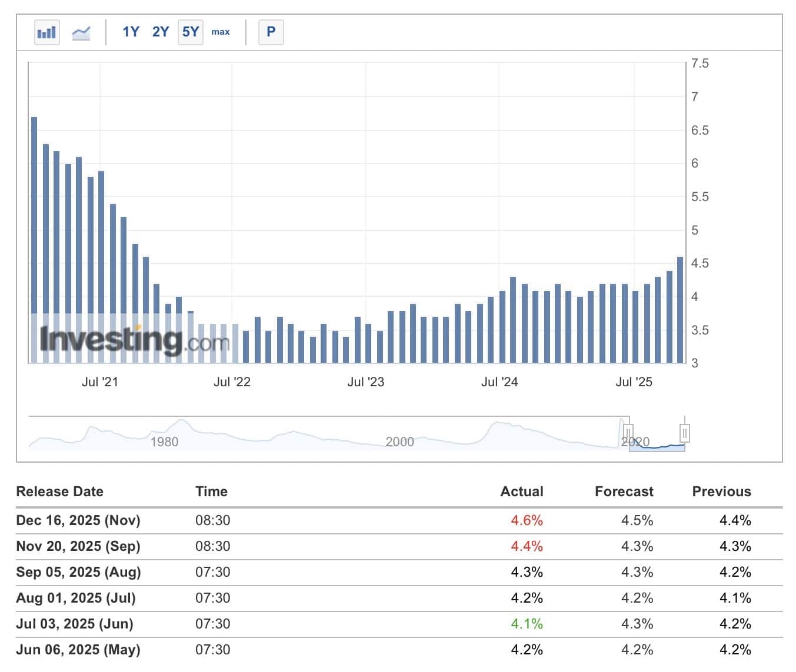796x672 pixels.
Task: Switch to line chart view icon
Action: click(x=81, y=32)
